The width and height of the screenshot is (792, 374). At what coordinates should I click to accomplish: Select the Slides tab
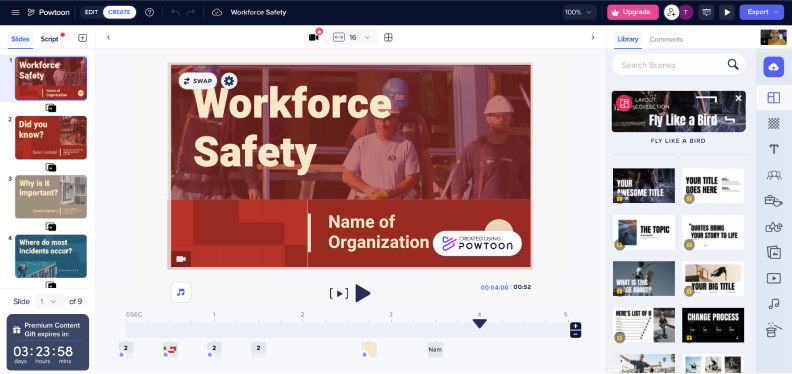[20, 39]
